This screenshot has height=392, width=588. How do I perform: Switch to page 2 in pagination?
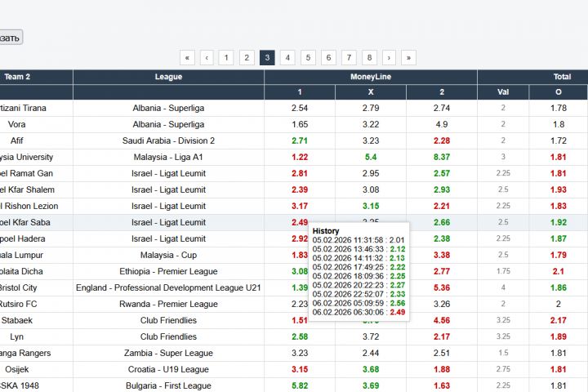tap(247, 57)
